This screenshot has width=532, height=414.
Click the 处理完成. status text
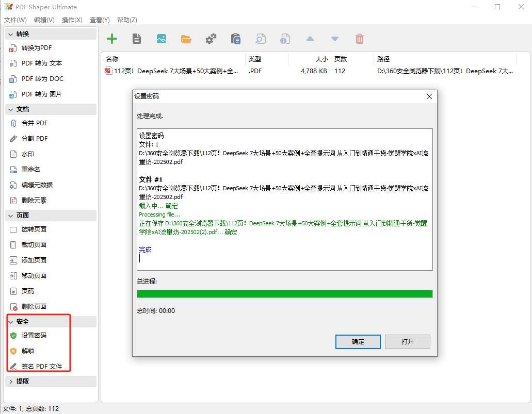150,116
